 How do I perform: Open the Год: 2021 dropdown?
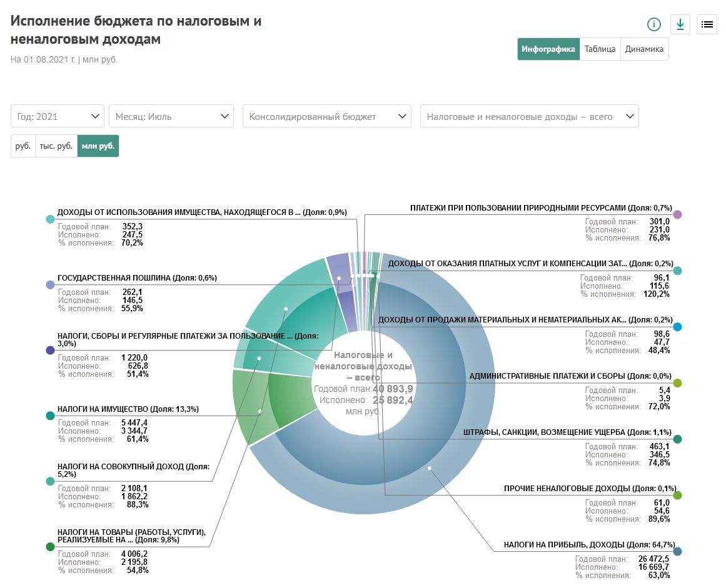(x=57, y=116)
